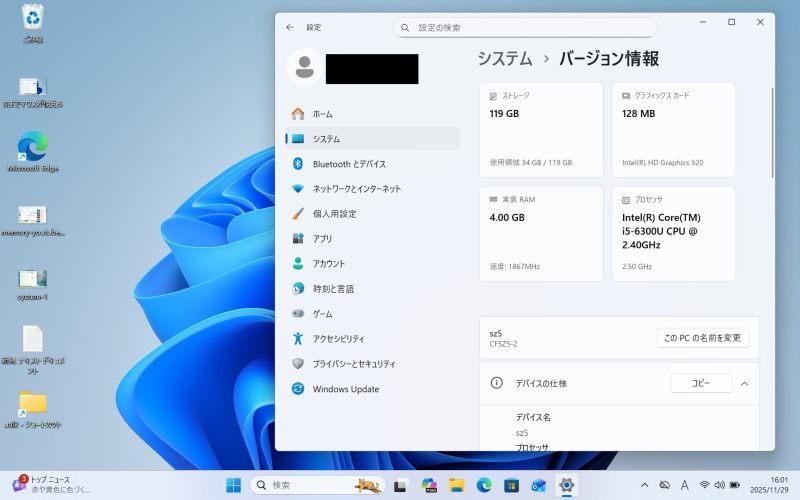
Task: Click text "速度: 1867MHz"
Action: point(515,266)
